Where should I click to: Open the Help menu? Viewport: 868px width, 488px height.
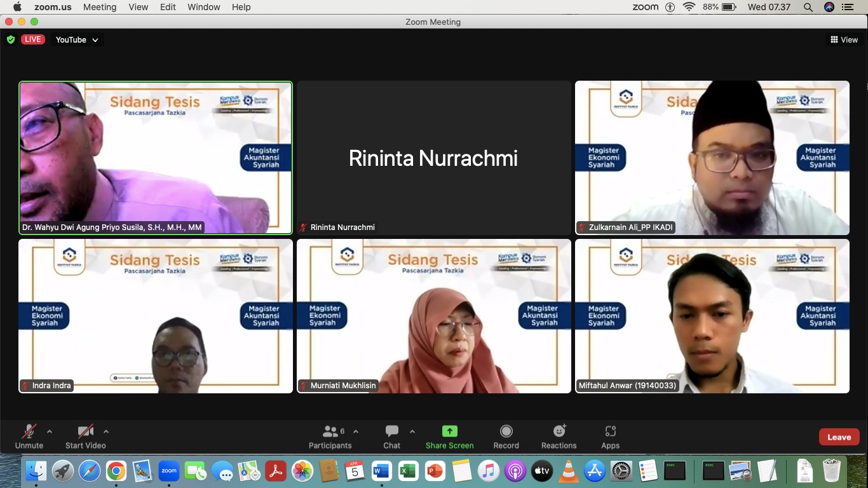coord(241,7)
